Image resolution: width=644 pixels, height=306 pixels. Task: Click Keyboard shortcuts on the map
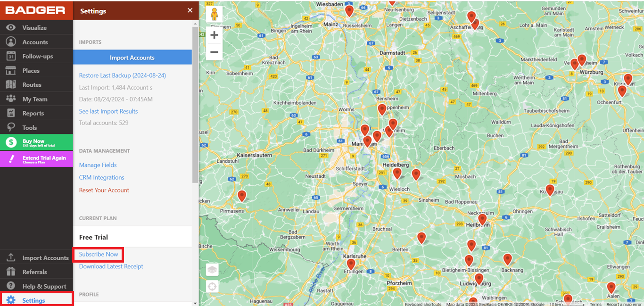point(423,304)
